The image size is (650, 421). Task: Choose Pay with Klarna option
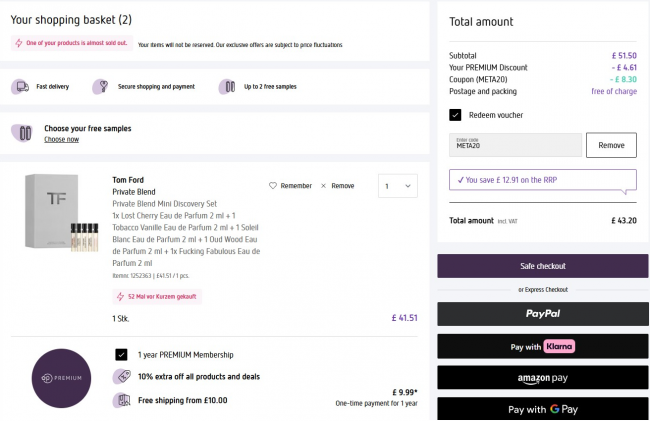point(542,346)
